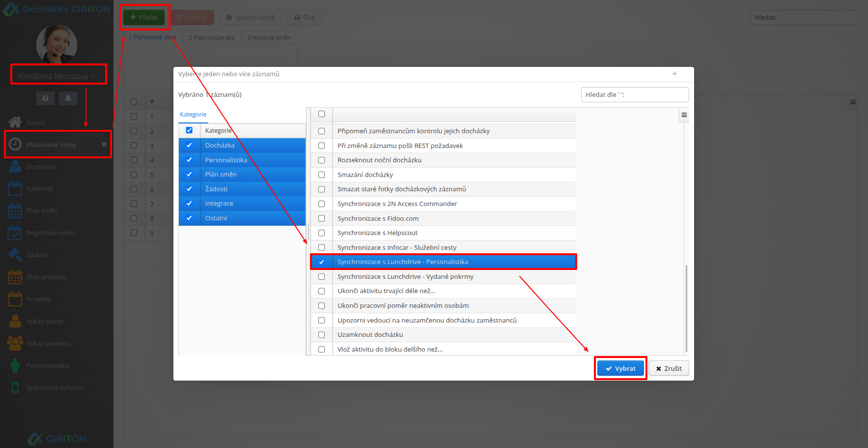
Task: Open the Žádosti gavel icon
Action: (x=15, y=255)
